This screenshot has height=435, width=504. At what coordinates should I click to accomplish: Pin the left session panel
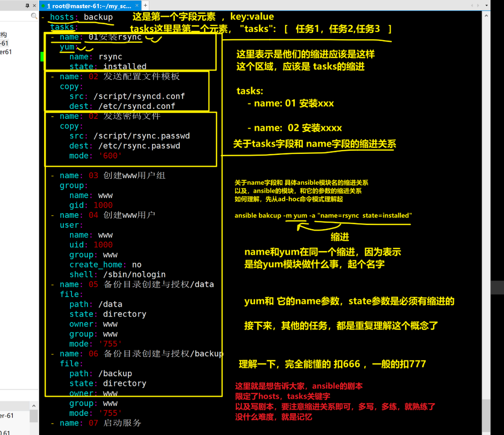coord(27,5)
